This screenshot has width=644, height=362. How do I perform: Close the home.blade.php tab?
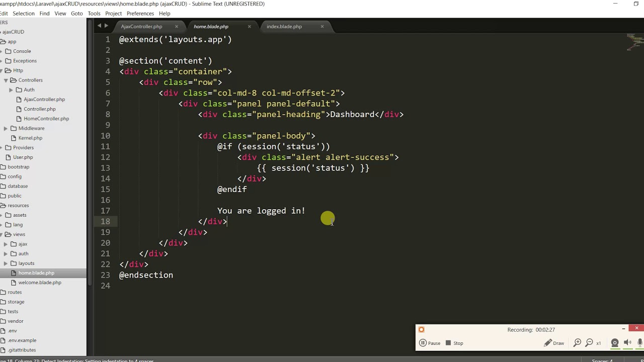(x=250, y=26)
